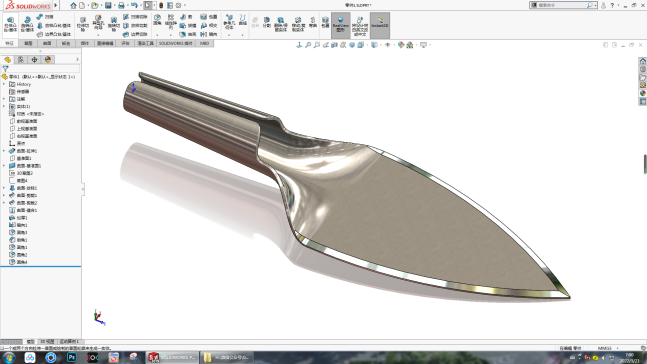This screenshot has width=647, height=364.
Task: Open the PropertyManager tab icon
Action: point(21,60)
